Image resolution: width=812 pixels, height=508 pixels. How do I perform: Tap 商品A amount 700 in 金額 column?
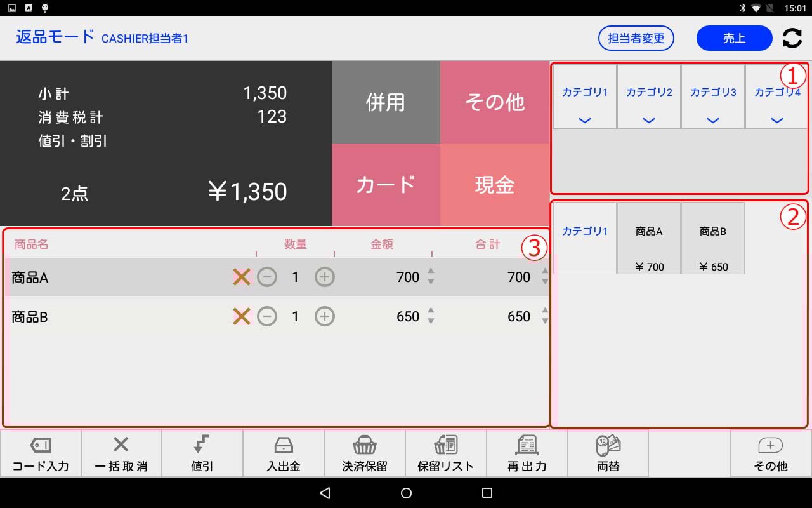click(x=408, y=277)
